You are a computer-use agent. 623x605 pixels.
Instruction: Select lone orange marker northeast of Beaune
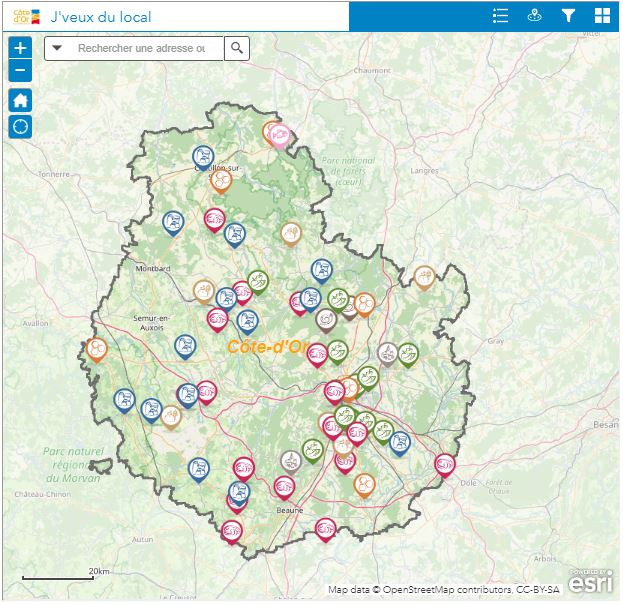tap(364, 485)
